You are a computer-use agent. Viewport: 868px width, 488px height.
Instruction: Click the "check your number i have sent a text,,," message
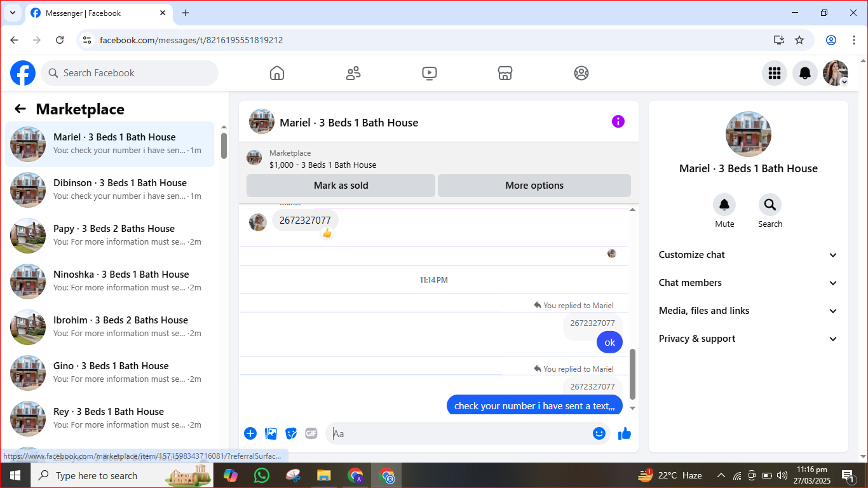534,405
